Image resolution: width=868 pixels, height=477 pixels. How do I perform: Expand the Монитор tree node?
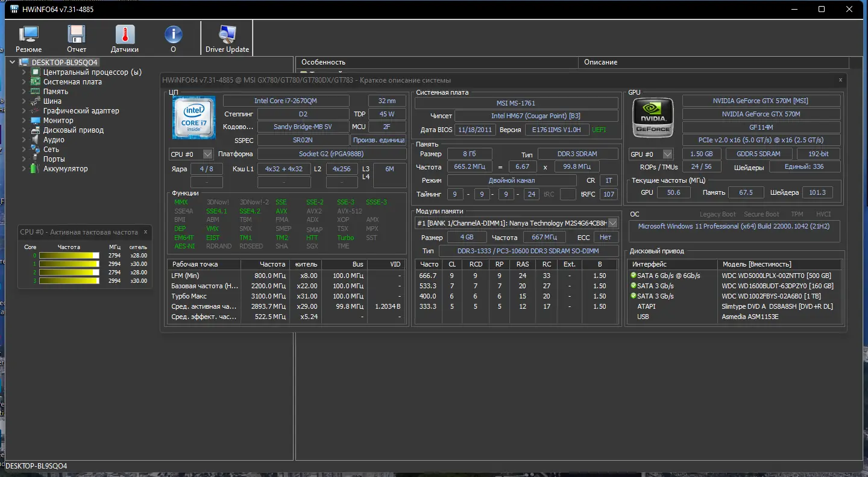24,120
